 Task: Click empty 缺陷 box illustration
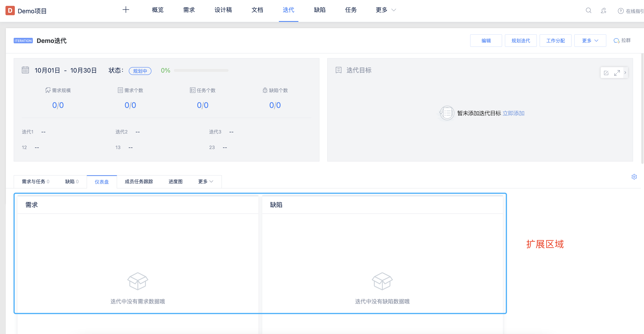[x=382, y=281]
